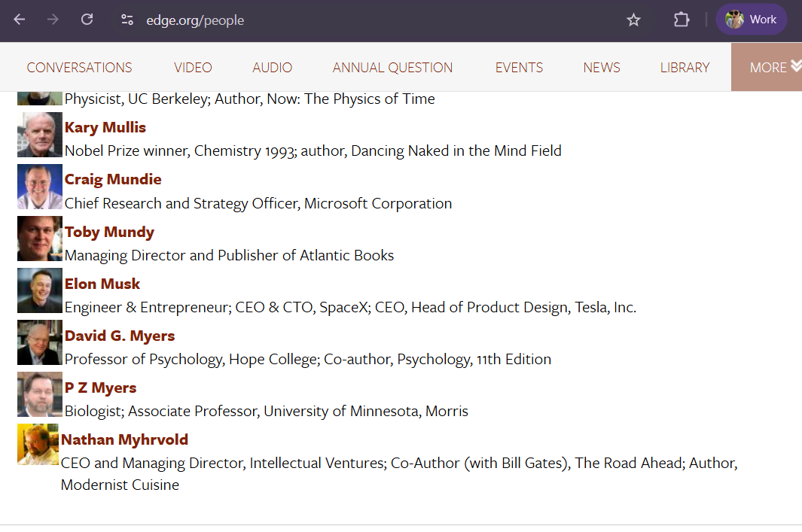Expand the More dropdown menu
This screenshot has height=532, width=802.
[x=767, y=67]
